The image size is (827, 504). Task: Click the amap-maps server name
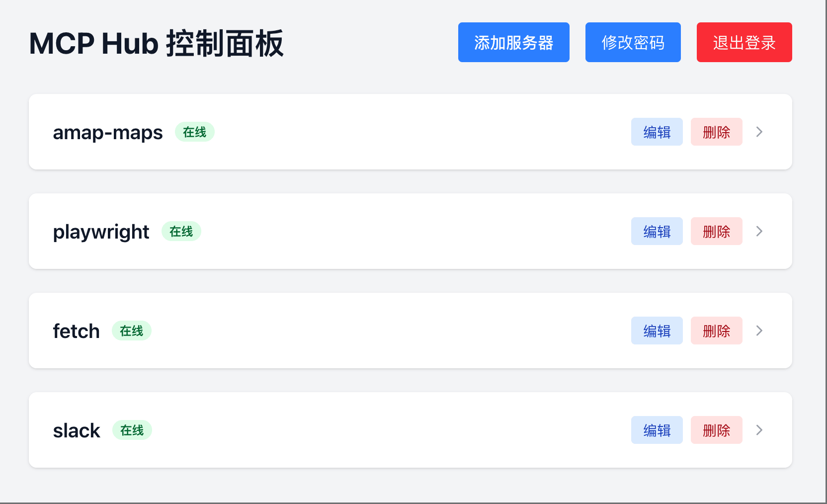point(108,132)
